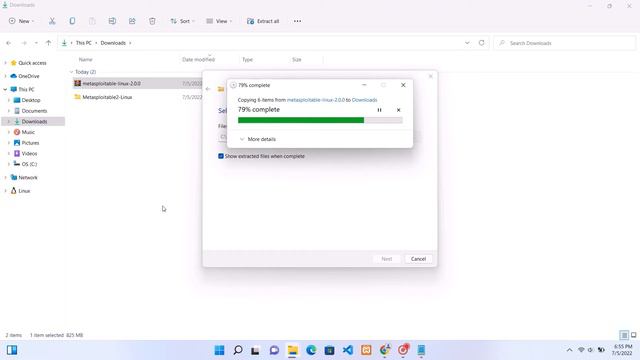Image resolution: width=640 pixels, height=360 pixels.
Task: Click Downloads in the address breadcrumb
Action: point(113,43)
